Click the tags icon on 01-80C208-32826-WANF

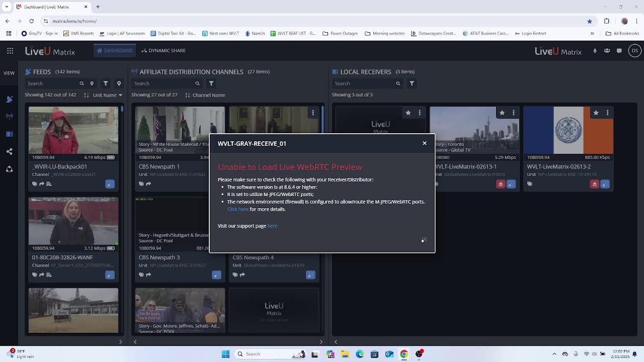click(35, 275)
